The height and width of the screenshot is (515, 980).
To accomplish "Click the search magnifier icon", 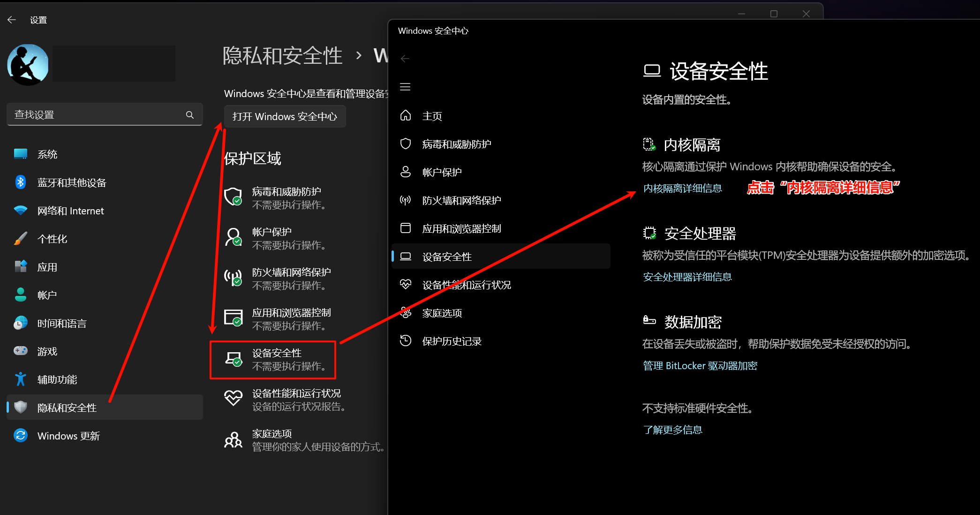I will pyautogui.click(x=190, y=114).
